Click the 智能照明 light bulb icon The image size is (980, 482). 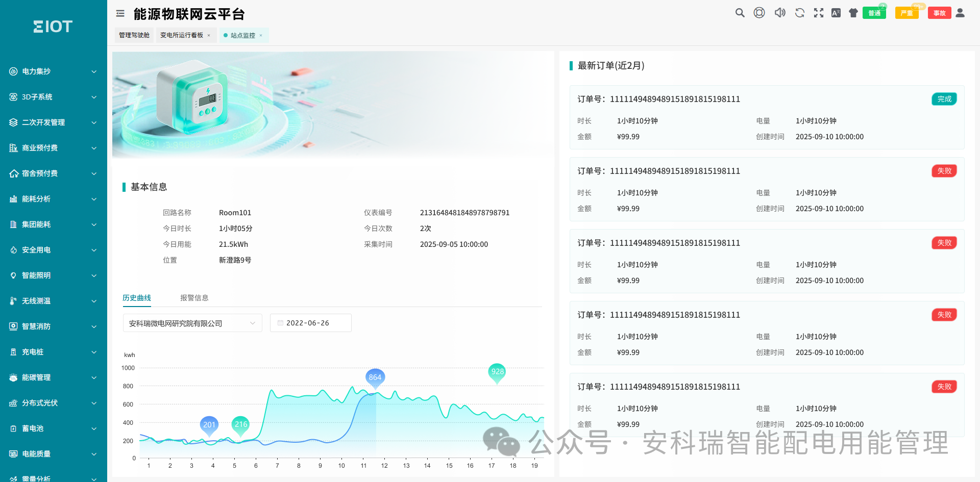coord(13,275)
